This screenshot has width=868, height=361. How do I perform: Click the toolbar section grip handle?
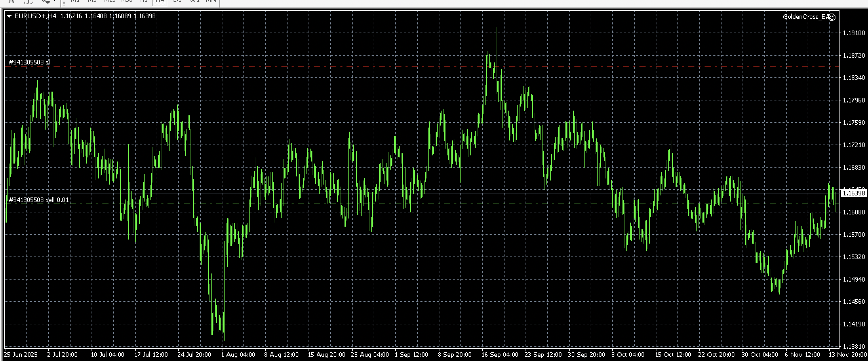(64, 1)
